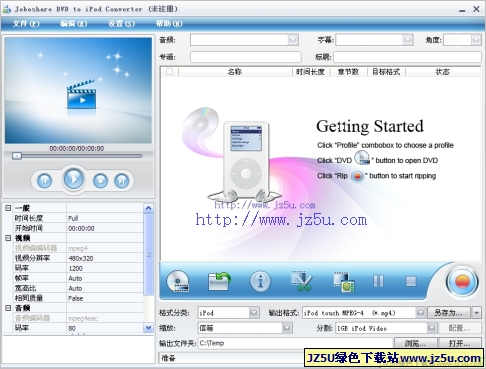486x369 pixels.
Task: Open the 设置(S) menu
Action: 122,24
